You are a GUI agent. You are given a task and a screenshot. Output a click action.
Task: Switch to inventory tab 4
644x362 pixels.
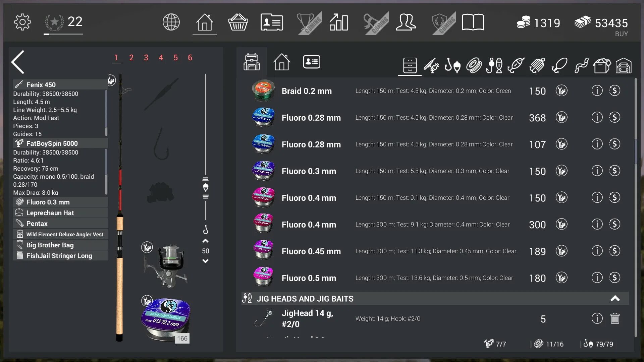161,57
